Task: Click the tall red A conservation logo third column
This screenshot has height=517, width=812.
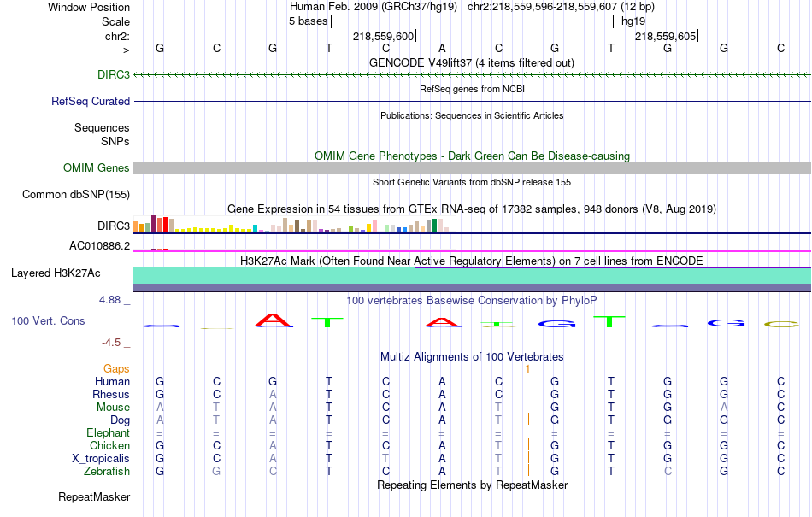Action: [274, 320]
